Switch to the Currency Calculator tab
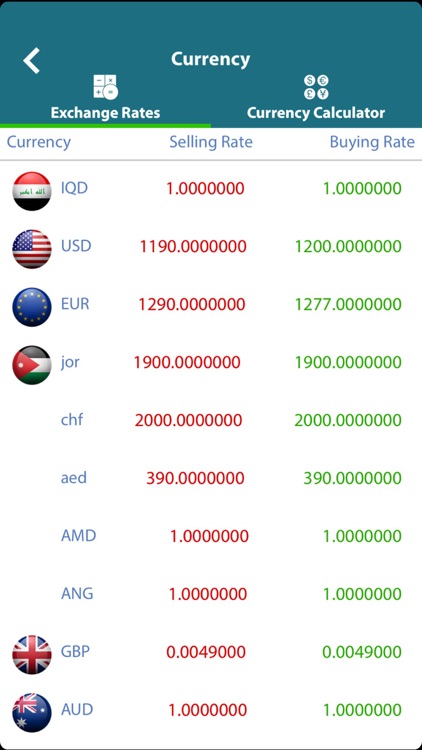The height and width of the screenshot is (750, 422). coord(316,99)
